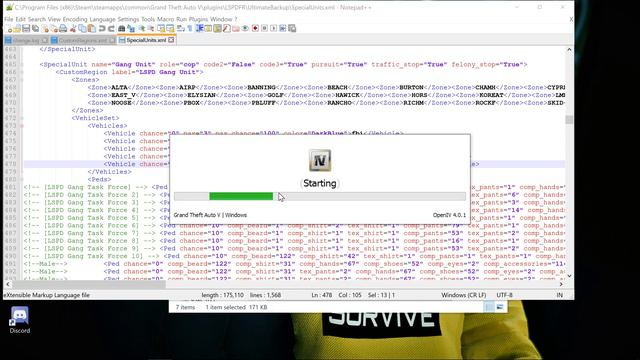Click Run macro multiple times icon

pos(282,29)
